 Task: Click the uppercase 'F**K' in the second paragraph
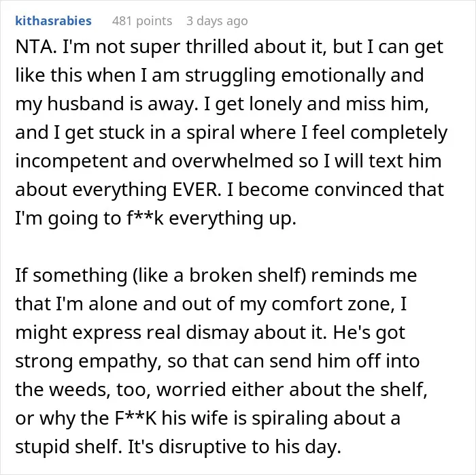click(136, 419)
